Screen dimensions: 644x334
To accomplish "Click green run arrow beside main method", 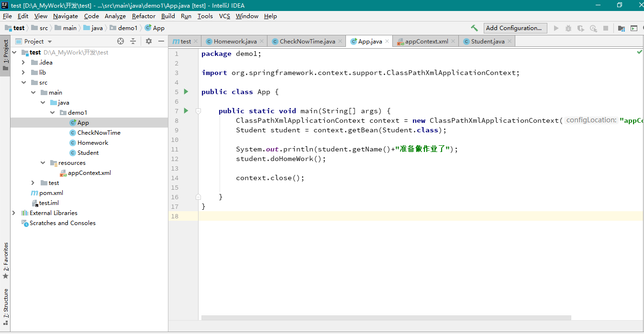I will click(x=186, y=111).
